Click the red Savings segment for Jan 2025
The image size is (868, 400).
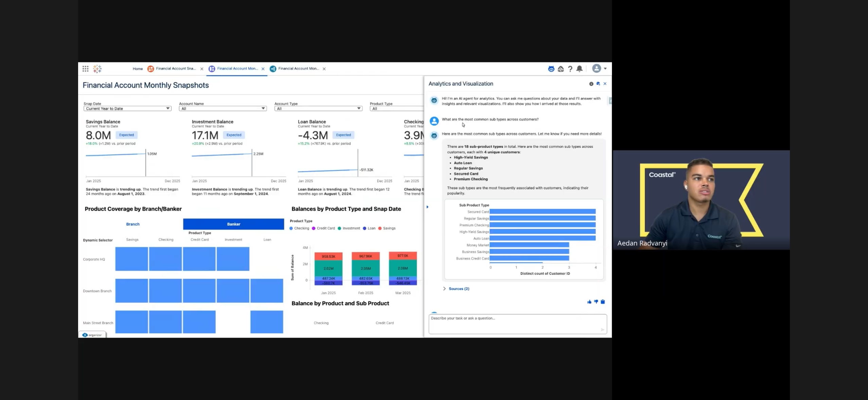(328, 256)
